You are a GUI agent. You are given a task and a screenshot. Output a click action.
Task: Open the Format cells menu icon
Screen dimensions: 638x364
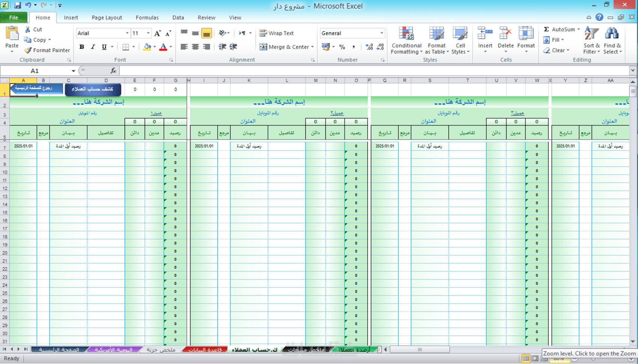(x=526, y=34)
